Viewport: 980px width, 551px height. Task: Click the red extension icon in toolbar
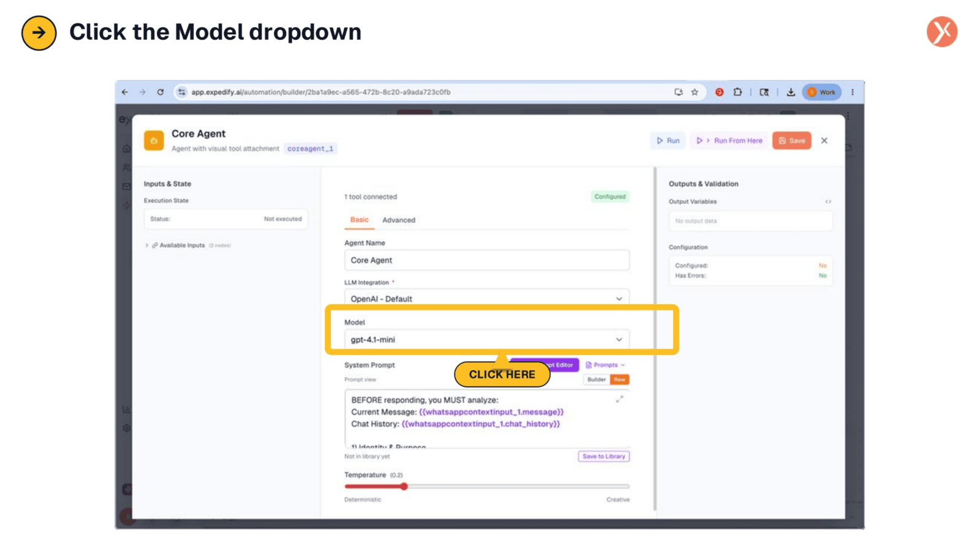[x=720, y=92]
